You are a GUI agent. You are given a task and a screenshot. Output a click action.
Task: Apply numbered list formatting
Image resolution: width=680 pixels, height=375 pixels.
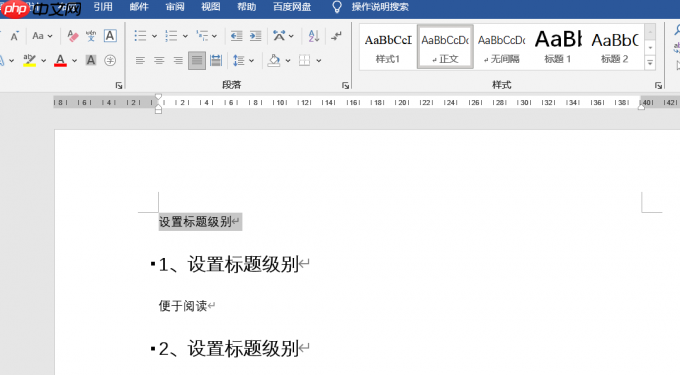171,36
